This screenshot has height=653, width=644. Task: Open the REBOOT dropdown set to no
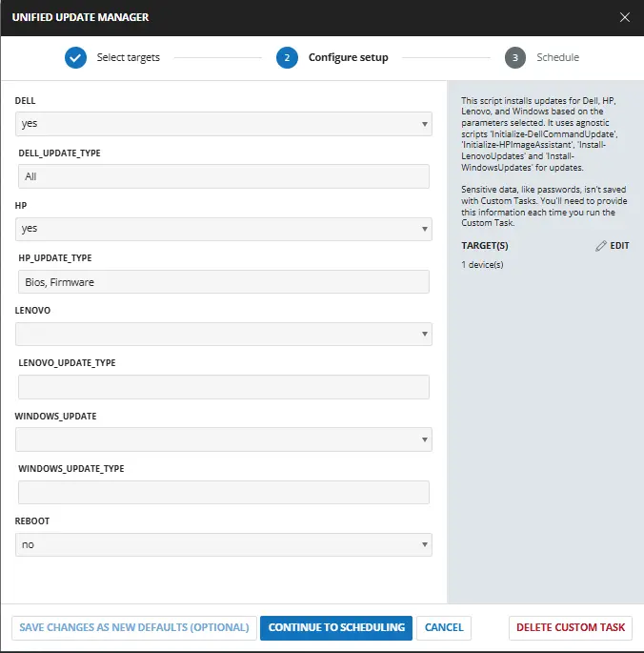coord(224,544)
